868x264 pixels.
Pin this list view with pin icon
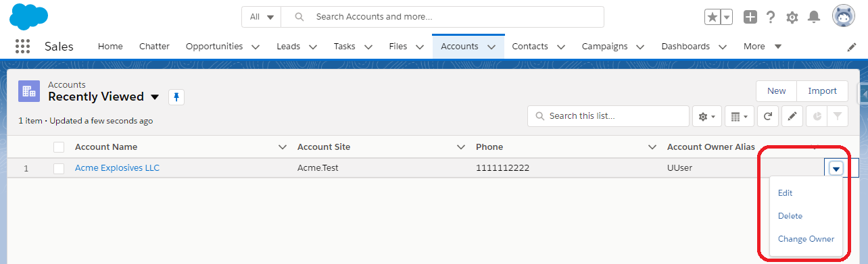tap(176, 97)
